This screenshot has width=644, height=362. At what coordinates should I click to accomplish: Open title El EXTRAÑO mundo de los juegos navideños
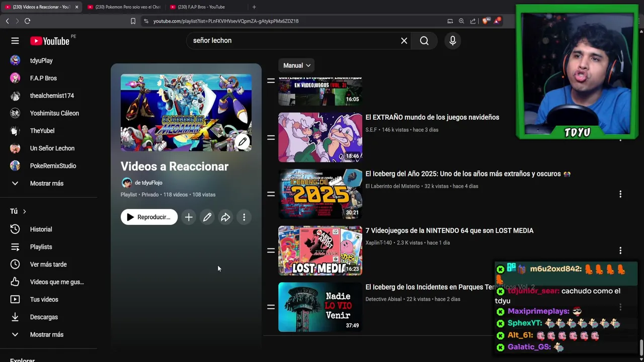(x=432, y=117)
